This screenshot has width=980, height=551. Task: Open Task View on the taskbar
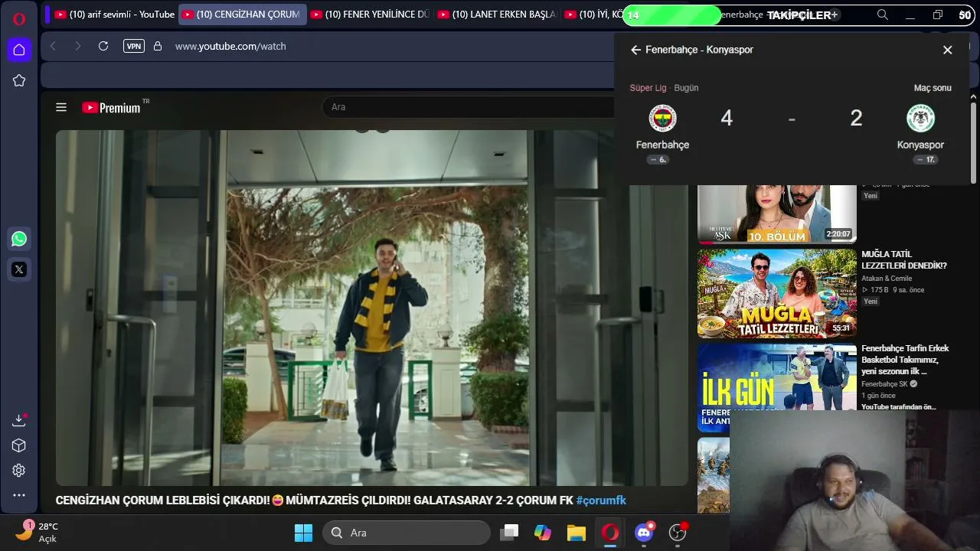509,533
